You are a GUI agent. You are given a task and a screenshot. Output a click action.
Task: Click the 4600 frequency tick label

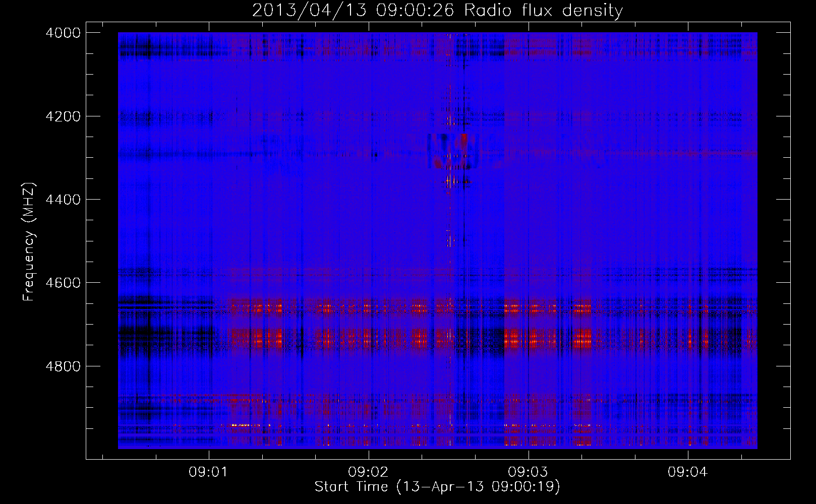tap(63, 283)
